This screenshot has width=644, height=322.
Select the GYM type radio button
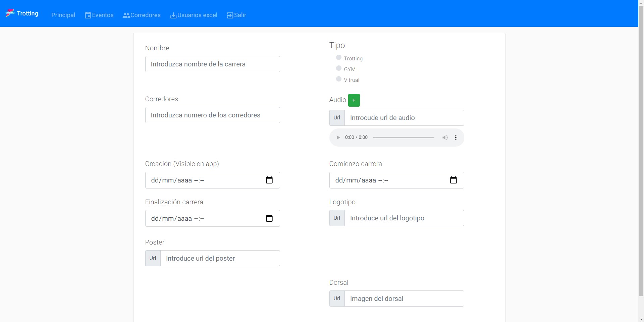point(339,68)
